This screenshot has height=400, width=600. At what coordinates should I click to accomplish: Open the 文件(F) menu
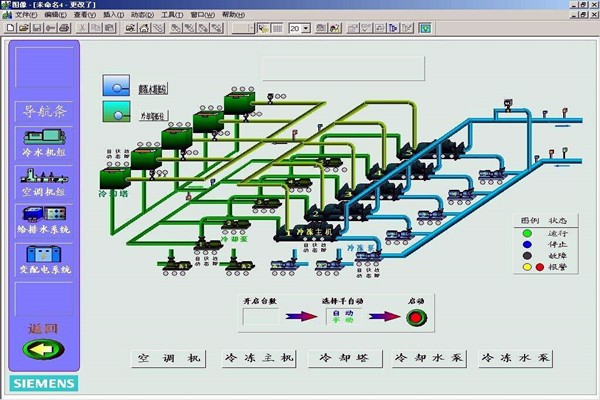click(x=25, y=16)
